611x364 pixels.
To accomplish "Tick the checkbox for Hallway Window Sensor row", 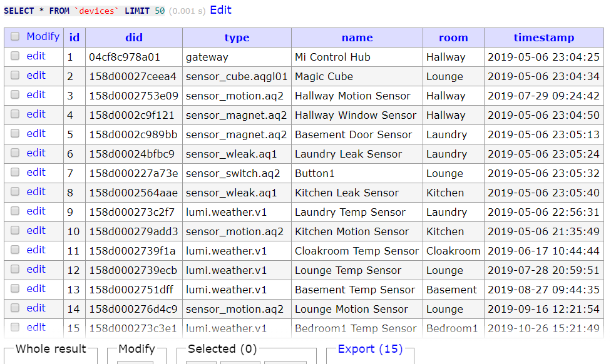I will point(15,114).
